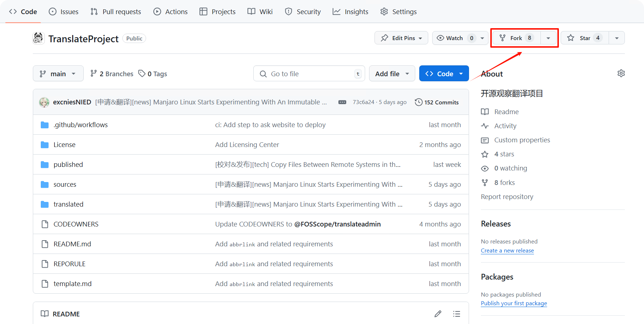
Task: View the 2 Branches link
Action: tap(112, 74)
